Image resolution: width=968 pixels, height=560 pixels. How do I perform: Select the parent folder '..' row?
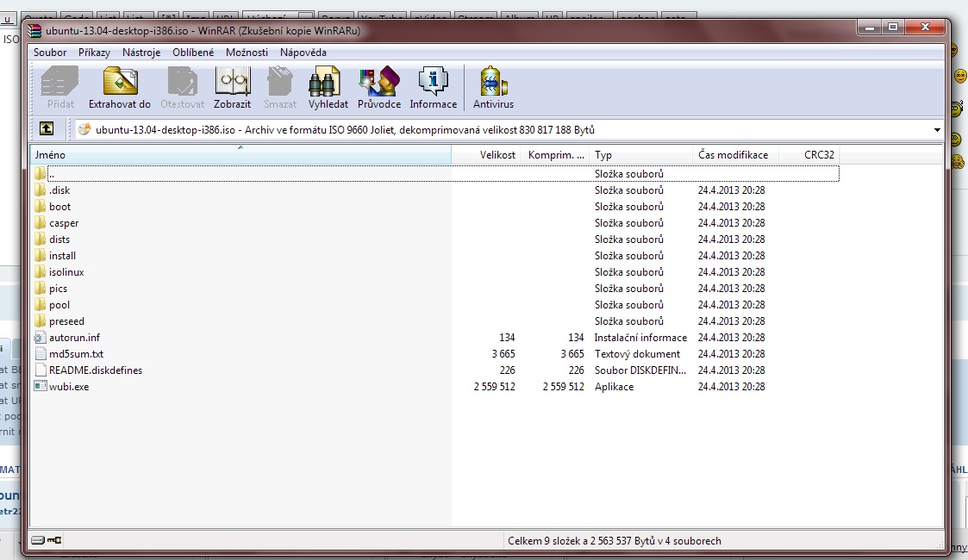[x=436, y=174]
